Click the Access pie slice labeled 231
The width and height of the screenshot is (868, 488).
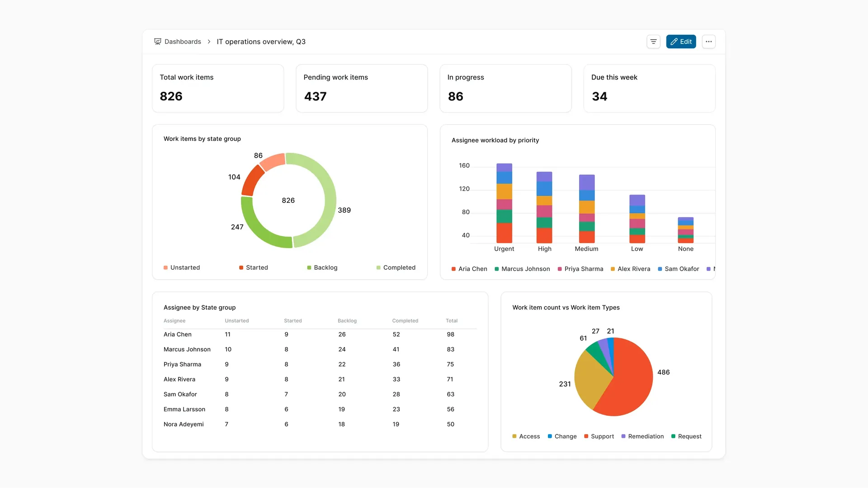pyautogui.click(x=591, y=380)
